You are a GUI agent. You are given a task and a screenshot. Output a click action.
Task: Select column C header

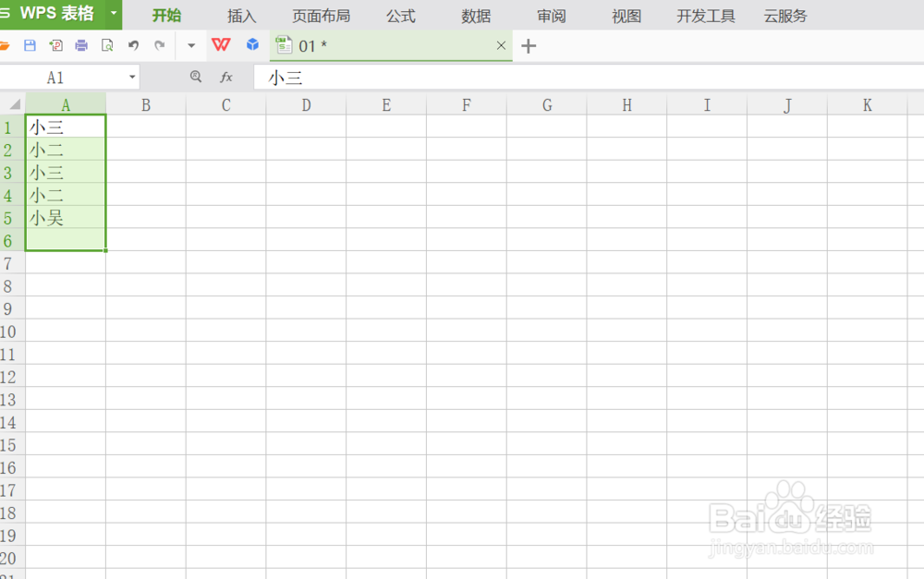(x=225, y=104)
